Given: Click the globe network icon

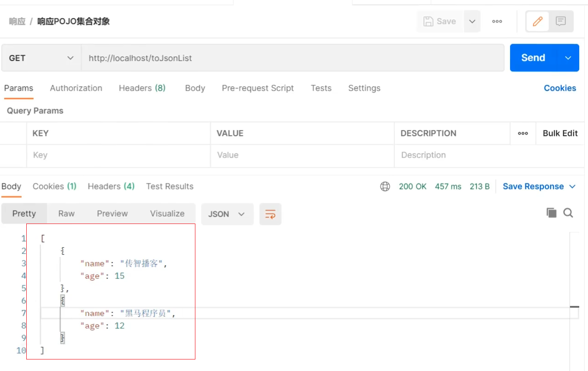Looking at the screenshot, I should (385, 186).
